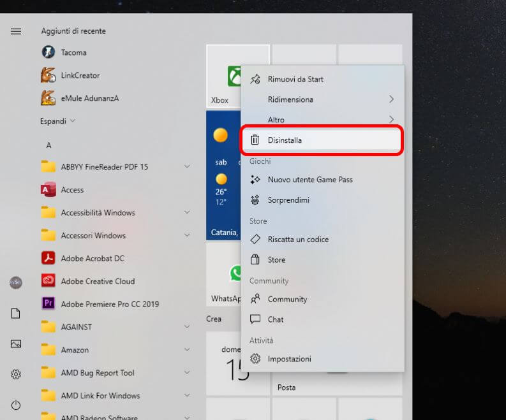Click the Power icon in sidebar
Viewport: 506px width, 420px height.
(16, 405)
